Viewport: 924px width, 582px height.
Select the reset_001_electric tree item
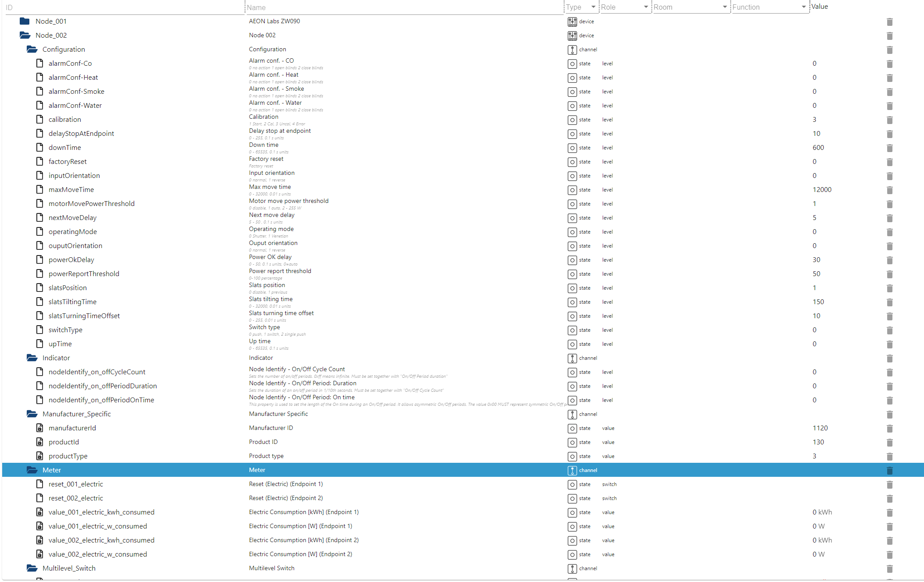[x=76, y=484]
